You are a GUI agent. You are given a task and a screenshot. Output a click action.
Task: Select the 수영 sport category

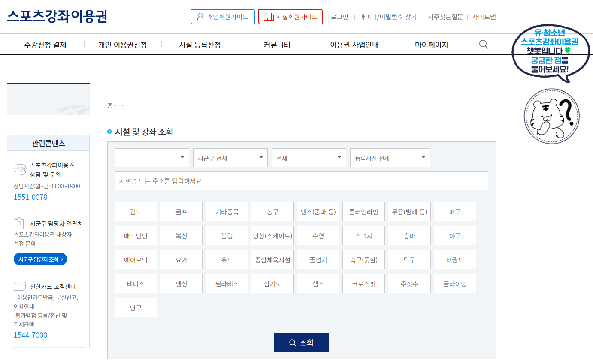pos(318,235)
